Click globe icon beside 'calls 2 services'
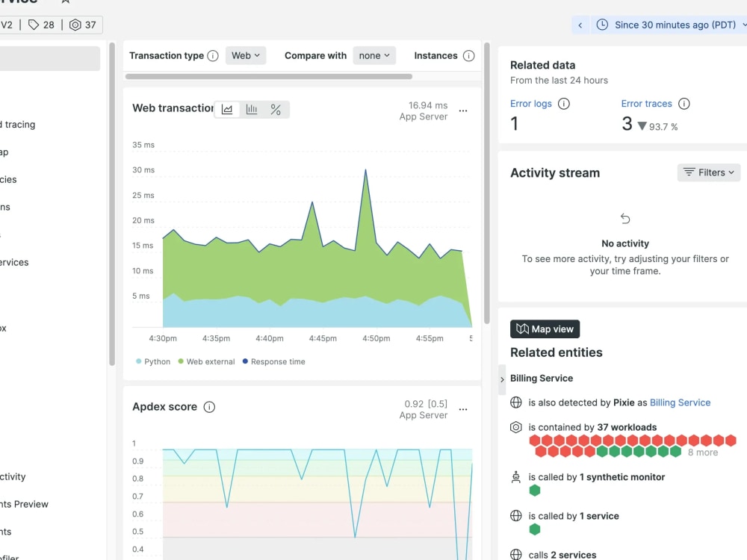 516,555
